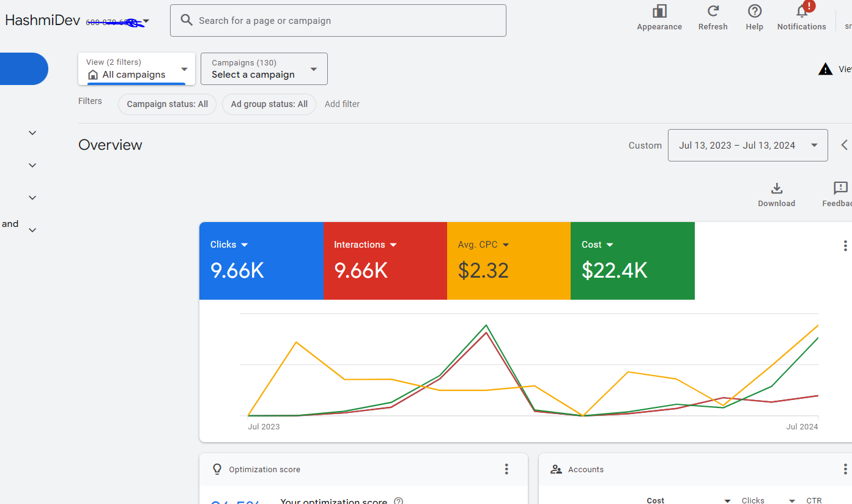Click the blue sidebar create button

pos(24,69)
